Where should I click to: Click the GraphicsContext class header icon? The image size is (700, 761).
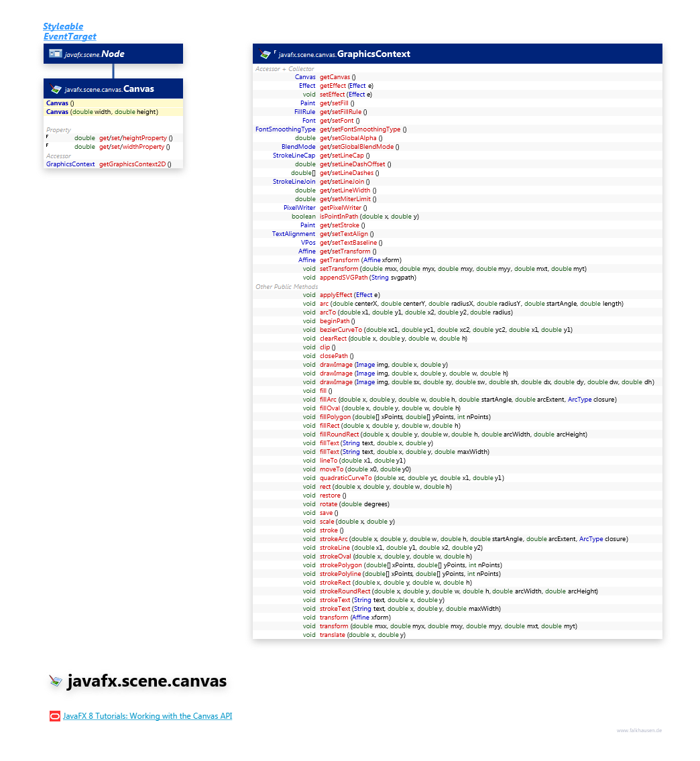pyautogui.click(x=266, y=54)
